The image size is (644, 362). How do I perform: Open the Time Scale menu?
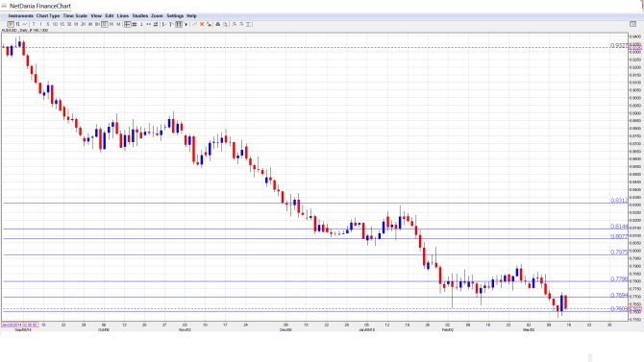point(75,15)
